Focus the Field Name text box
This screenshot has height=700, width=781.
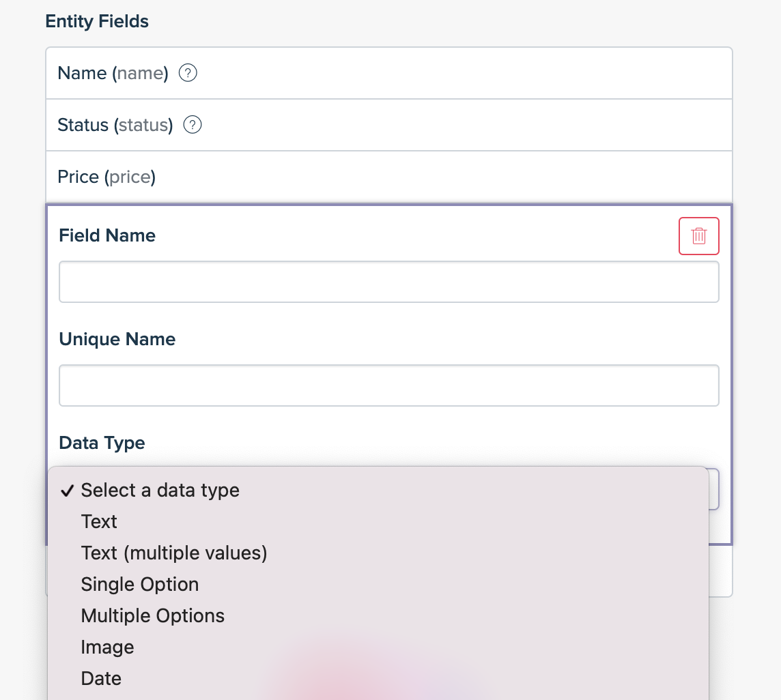coord(389,282)
